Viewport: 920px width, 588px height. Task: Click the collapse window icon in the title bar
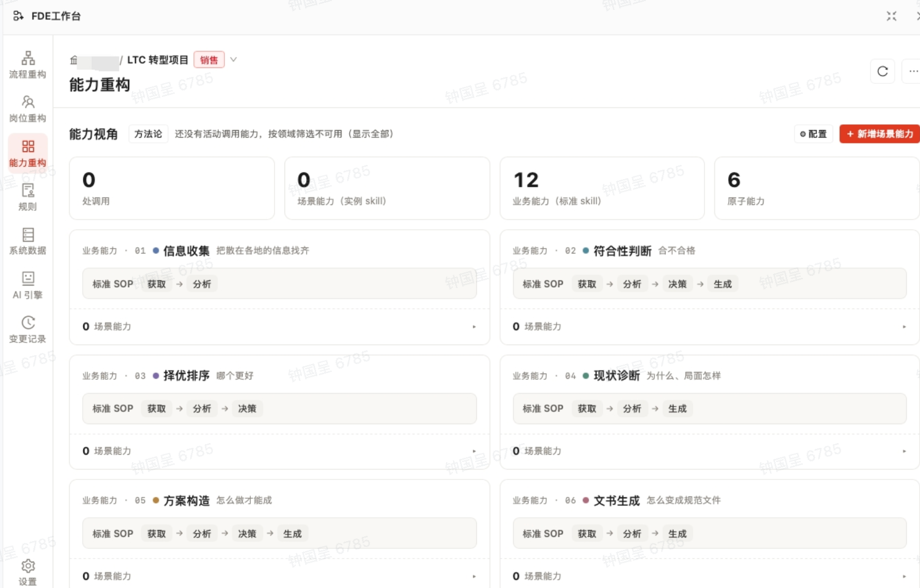tap(891, 16)
